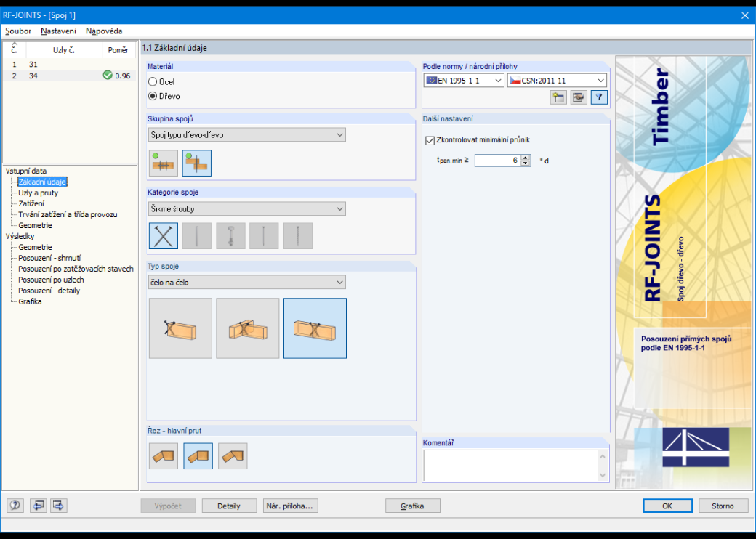Select Posouzení - detaily in the tree

tap(49, 291)
